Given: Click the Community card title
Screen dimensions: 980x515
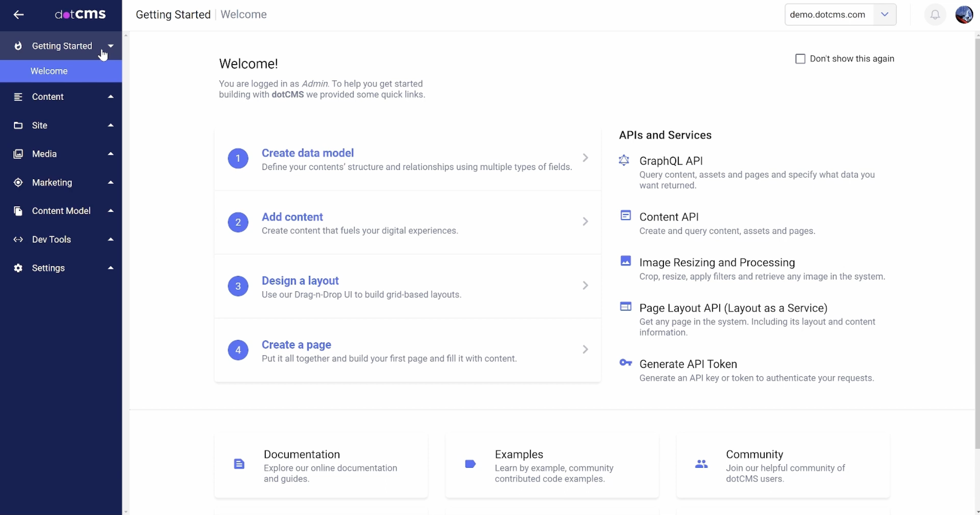Looking at the screenshot, I should pos(754,454).
